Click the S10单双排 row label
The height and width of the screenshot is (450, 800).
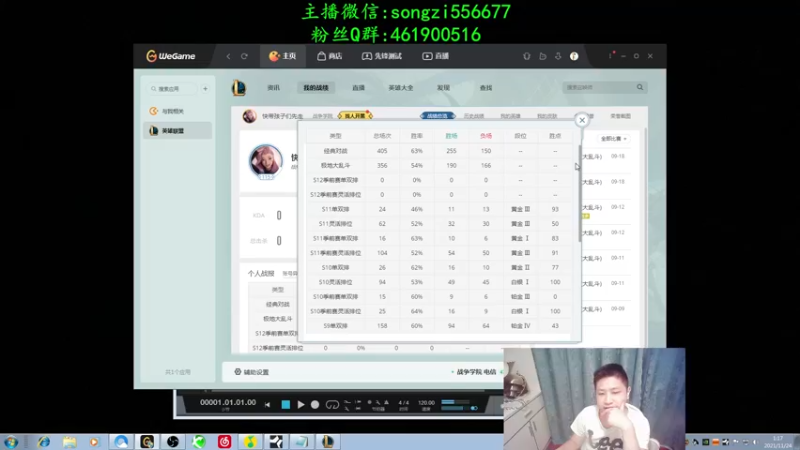[335, 267]
